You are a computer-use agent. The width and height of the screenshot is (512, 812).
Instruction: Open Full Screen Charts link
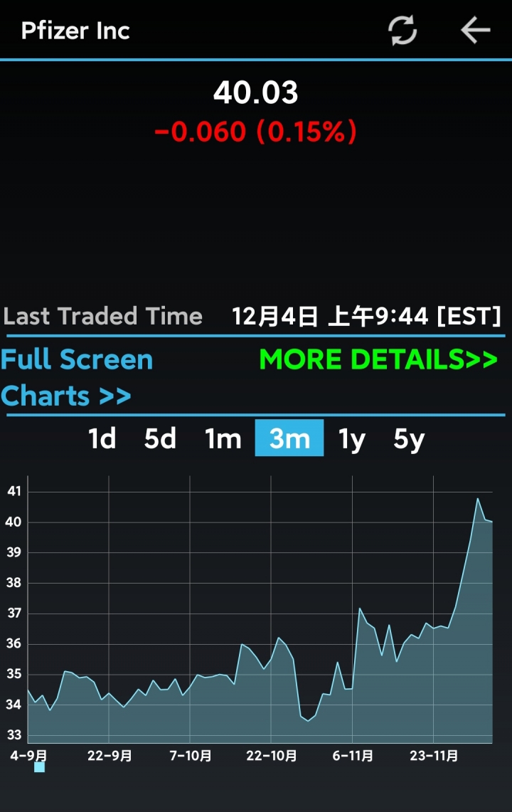(x=77, y=377)
